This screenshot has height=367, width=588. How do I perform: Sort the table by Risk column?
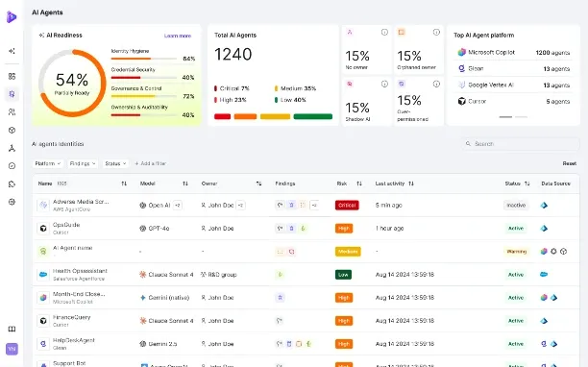pyautogui.click(x=359, y=183)
